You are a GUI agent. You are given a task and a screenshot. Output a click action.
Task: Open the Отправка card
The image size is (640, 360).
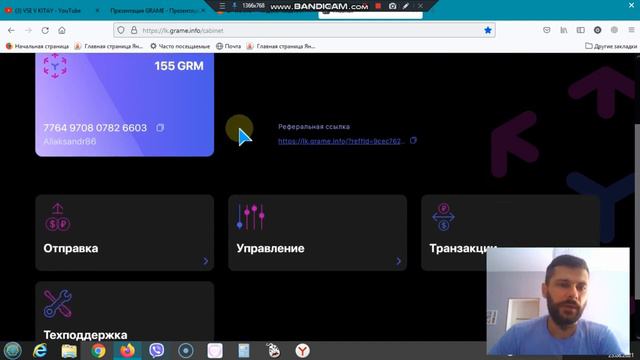click(x=124, y=233)
